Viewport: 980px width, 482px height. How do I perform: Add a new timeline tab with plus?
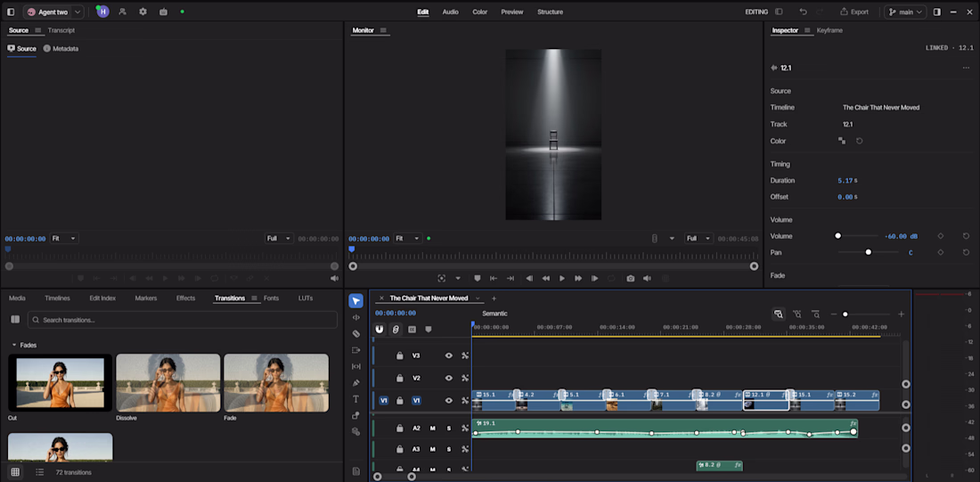pos(494,298)
